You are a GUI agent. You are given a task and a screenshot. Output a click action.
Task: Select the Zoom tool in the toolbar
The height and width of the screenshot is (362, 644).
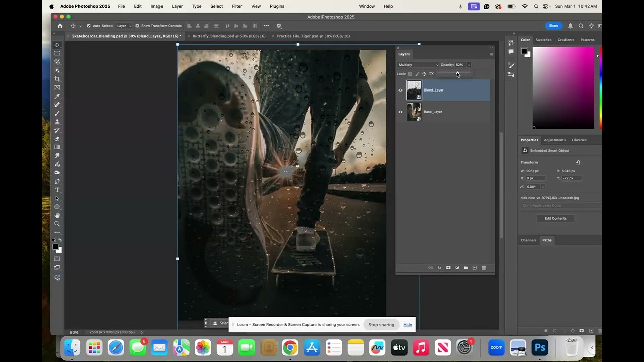57,224
